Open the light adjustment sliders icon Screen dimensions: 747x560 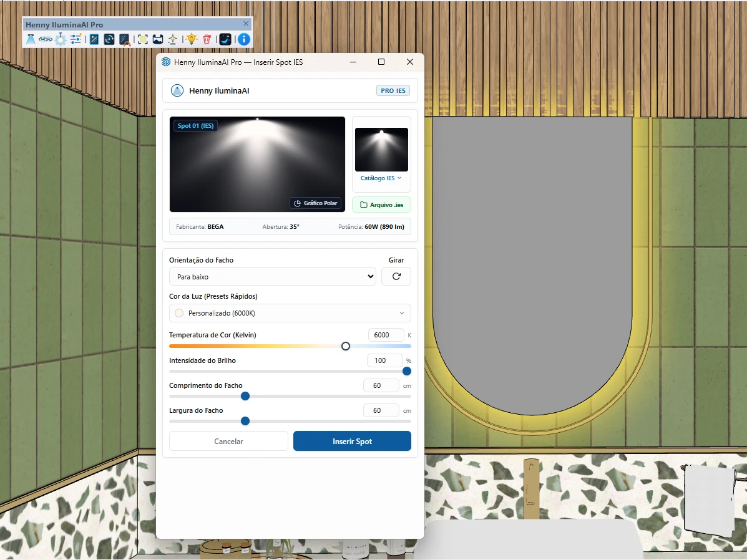coord(76,39)
